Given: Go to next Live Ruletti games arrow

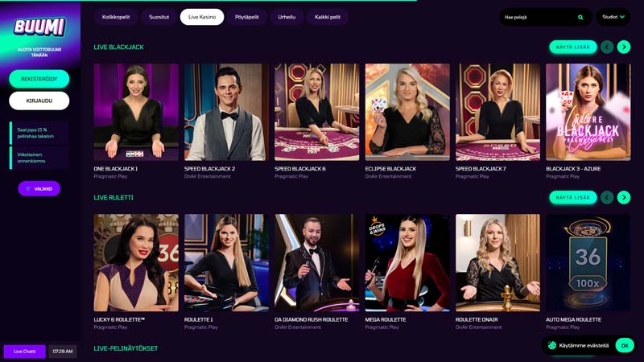Looking at the screenshot, I should pyautogui.click(x=623, y=197).
